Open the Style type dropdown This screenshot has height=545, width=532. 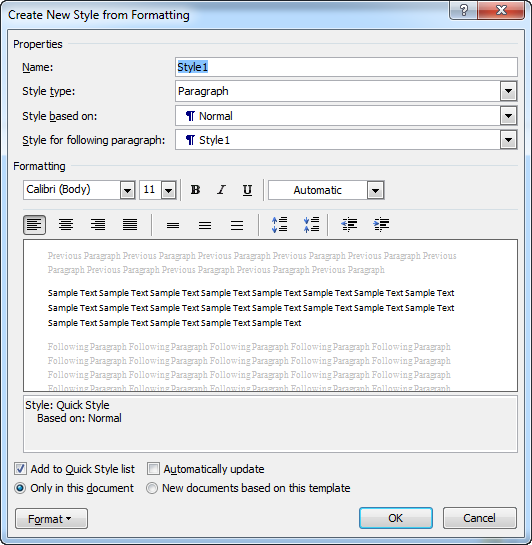coord(508,91)
